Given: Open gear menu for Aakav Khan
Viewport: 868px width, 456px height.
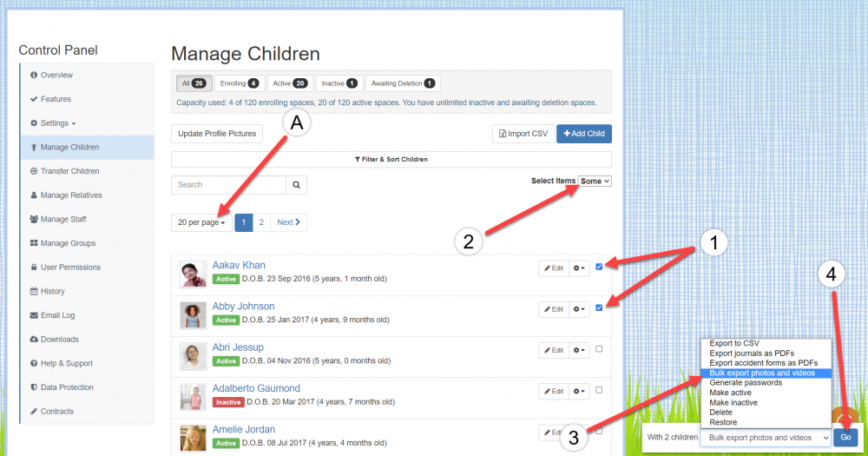Looking at the screenshot, I should pos(579,268).
